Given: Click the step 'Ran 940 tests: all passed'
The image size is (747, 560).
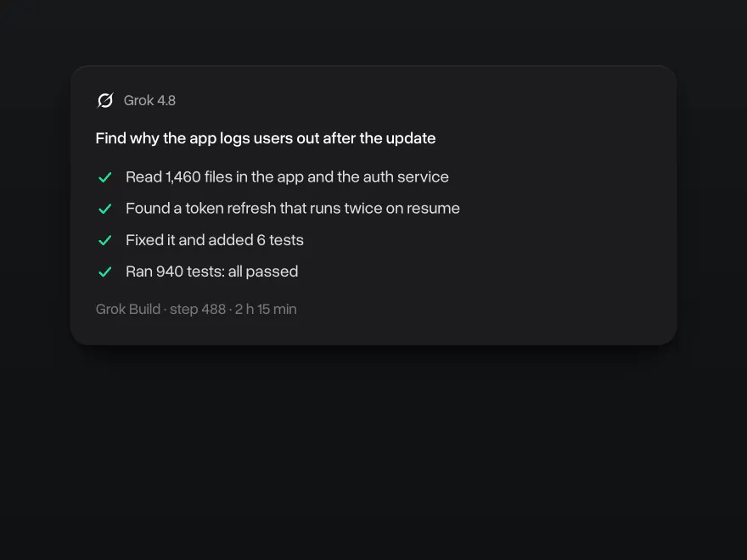Looking at the screenshot, I should (212, 272).
